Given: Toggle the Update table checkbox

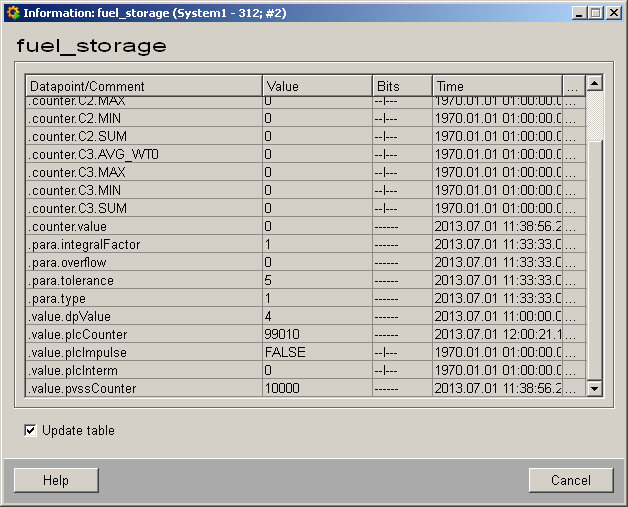Looking at the screenshot, I should pyautogui.click(x=30, y=431).
